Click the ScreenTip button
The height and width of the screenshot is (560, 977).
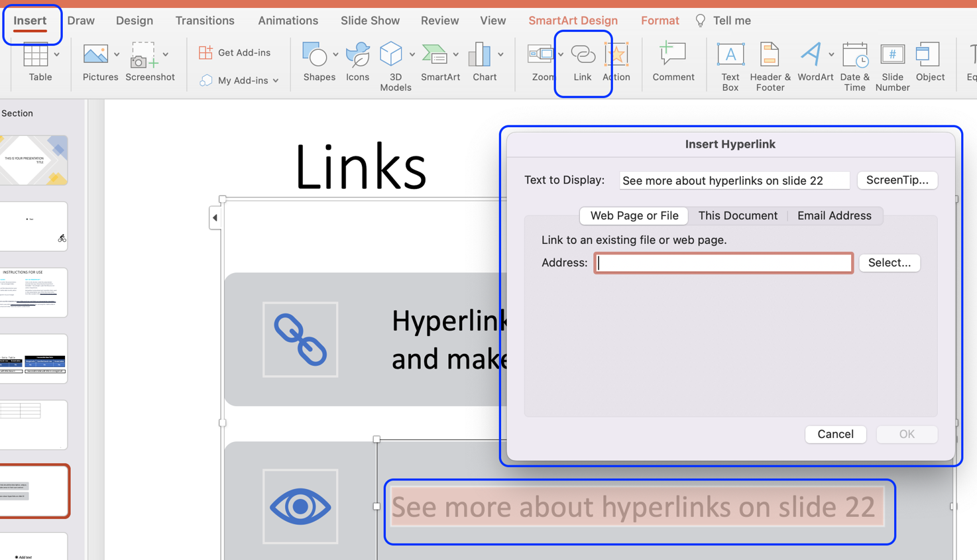point(897,180)
